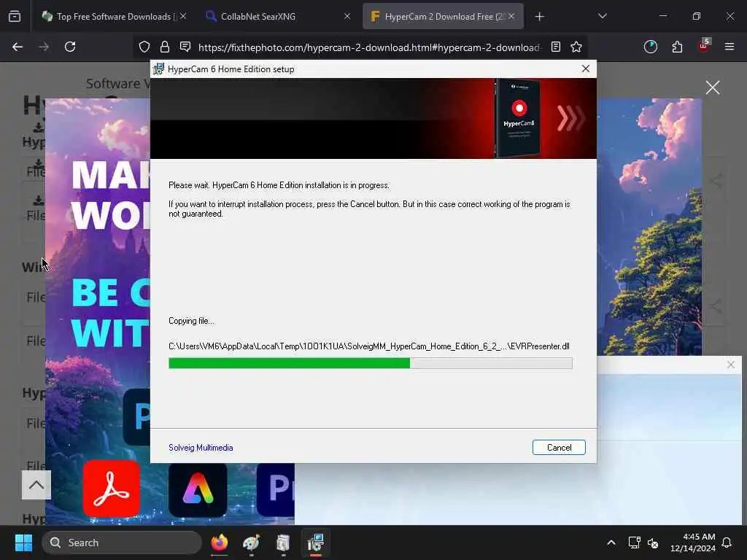Viewport: 747px width, 560px height.
Task: Click the scroll-to-top arrow button
Action: point(36,485)
